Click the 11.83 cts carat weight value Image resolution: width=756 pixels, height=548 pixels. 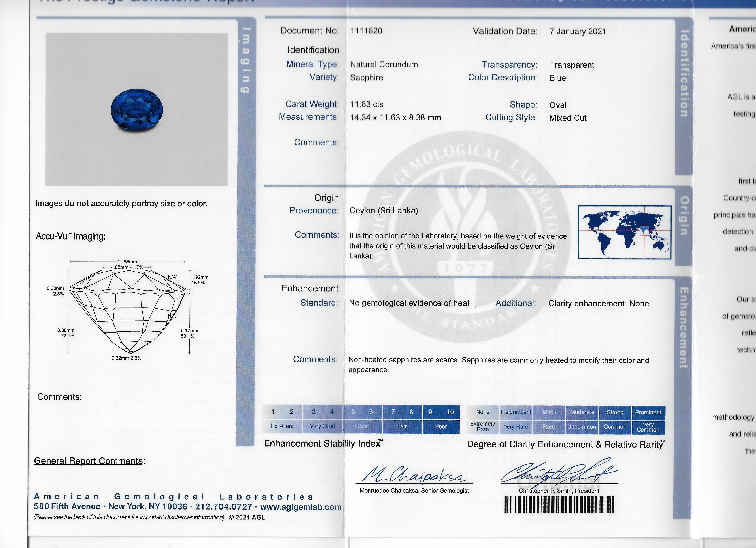click(x=367, y=104)
